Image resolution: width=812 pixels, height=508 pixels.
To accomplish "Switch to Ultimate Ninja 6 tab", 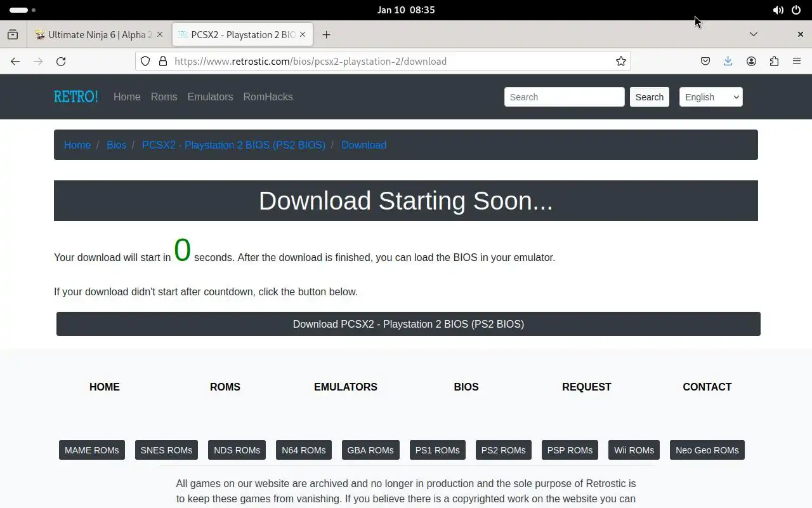I will click(x=99, y=35).
